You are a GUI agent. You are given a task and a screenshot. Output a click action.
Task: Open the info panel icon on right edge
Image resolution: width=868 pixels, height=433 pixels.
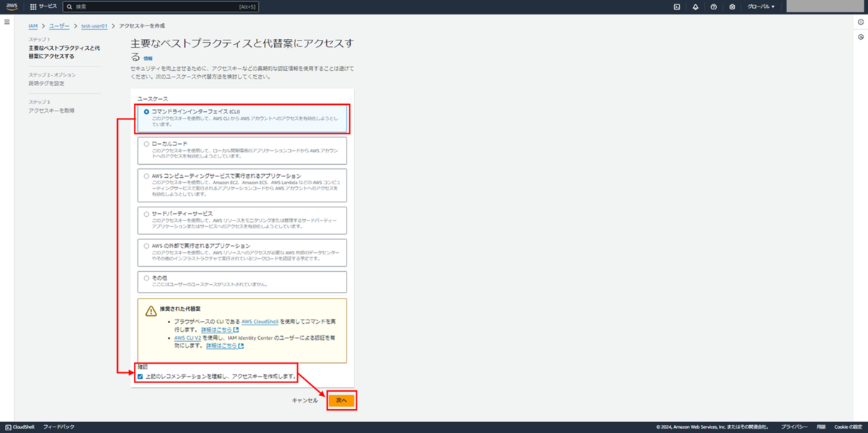tap(861, 22)
